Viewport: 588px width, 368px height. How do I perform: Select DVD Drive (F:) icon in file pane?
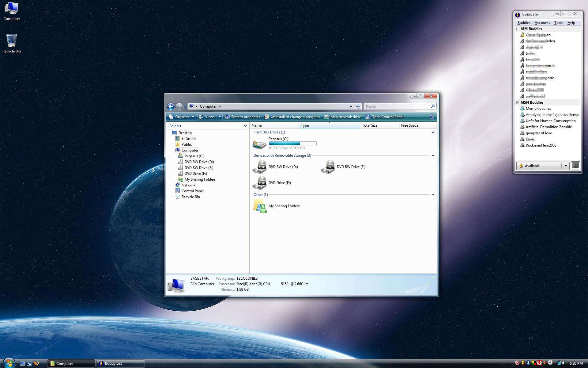[x=259, y=183]
